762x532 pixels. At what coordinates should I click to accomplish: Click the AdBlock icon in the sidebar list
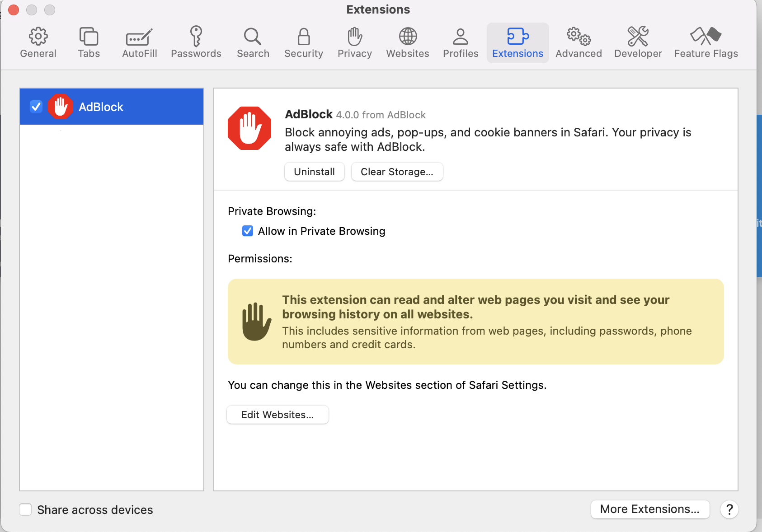(x=60, y=107)
